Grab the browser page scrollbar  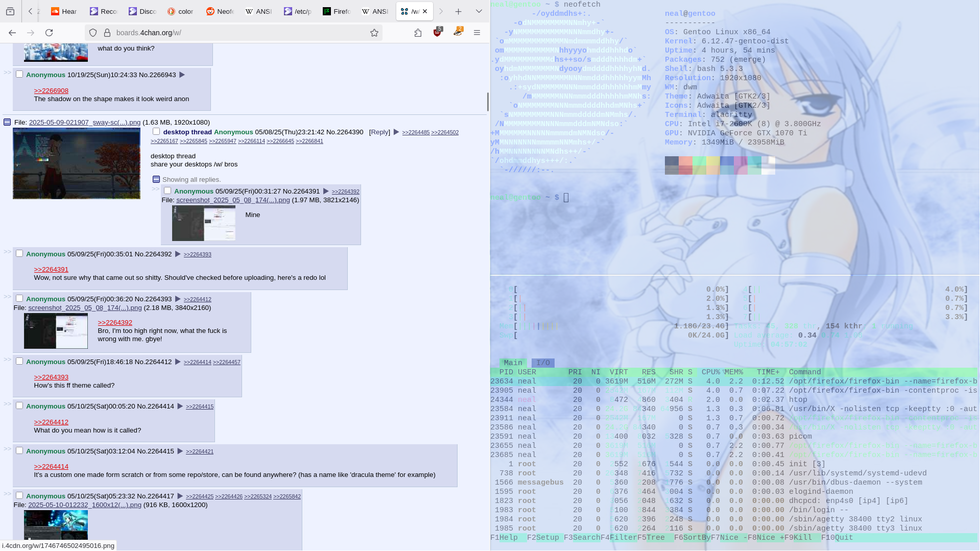point(488,101)
